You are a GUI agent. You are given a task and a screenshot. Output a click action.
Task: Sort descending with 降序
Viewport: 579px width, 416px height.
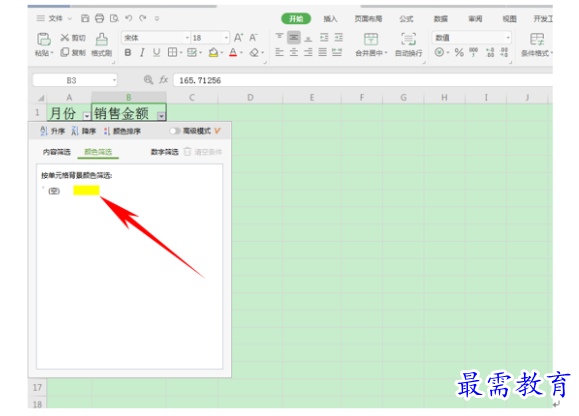[x=83, y=131]
